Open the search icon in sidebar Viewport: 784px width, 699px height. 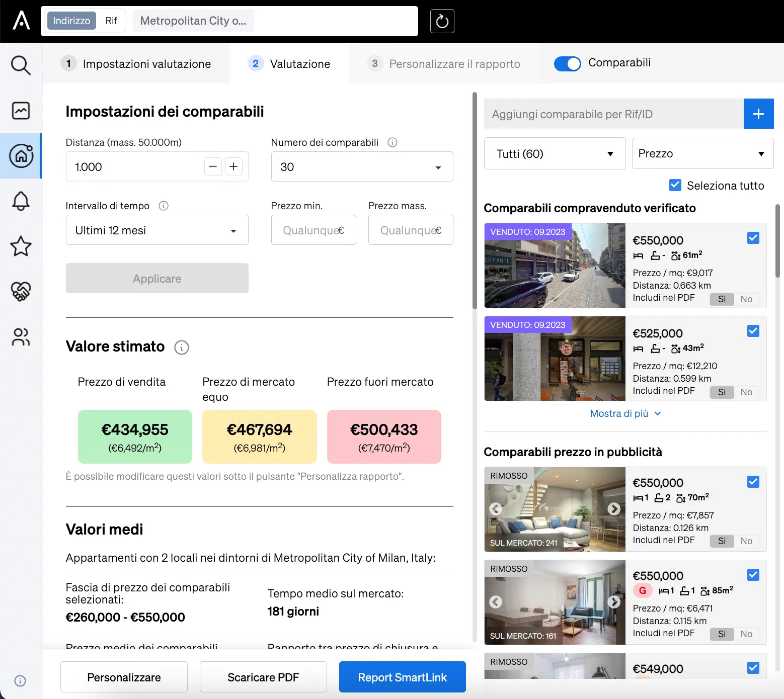(21, 65)
